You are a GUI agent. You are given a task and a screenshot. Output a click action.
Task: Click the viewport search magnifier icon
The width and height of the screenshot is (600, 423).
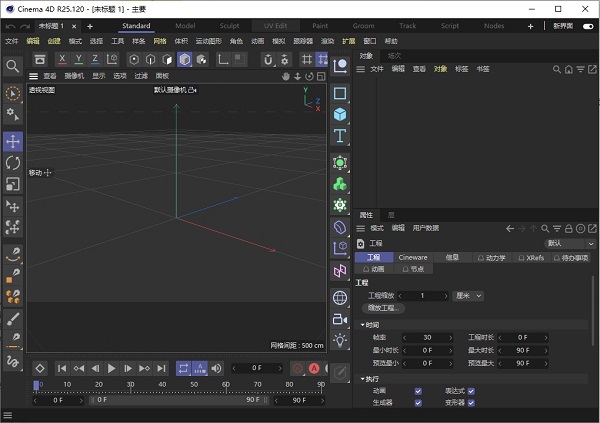point(13,66)
